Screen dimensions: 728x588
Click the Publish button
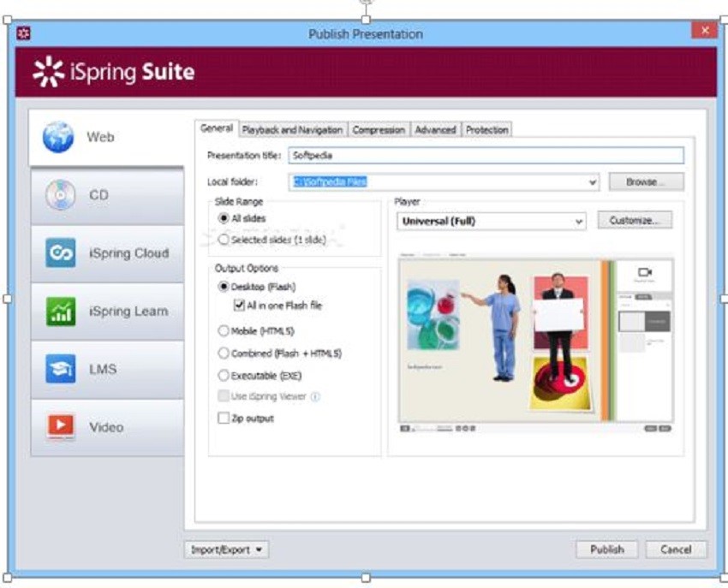coord(607,549)
